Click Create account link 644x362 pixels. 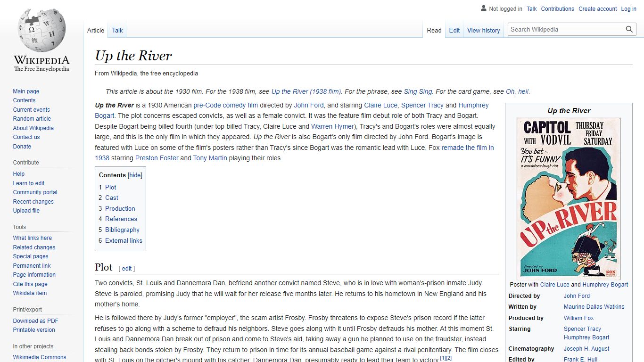tap(598, 8)
